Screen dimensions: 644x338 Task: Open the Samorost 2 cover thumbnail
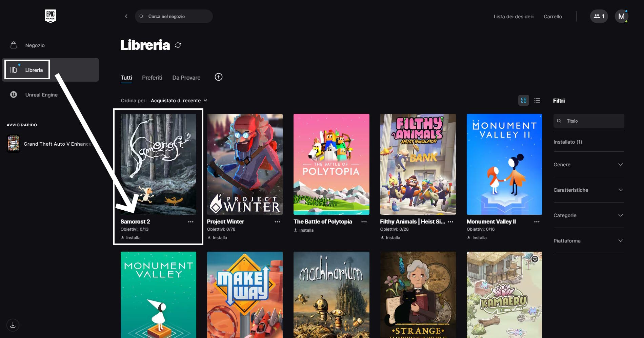(158, 164)
